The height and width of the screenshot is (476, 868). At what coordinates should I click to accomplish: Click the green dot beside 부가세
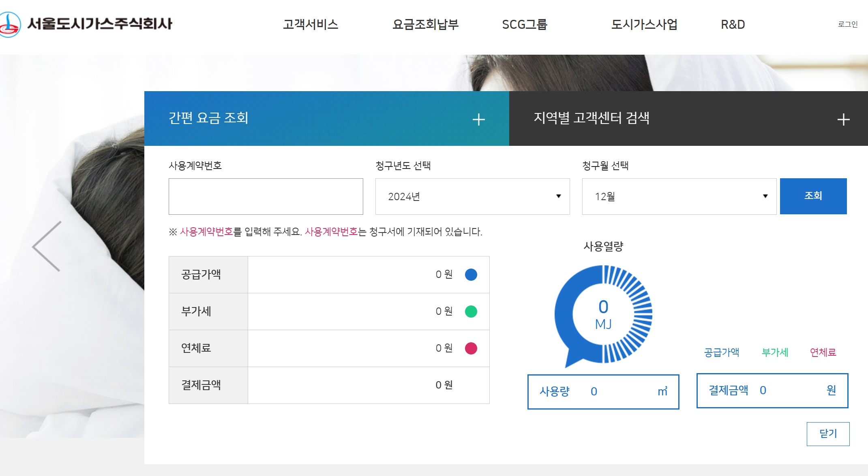(x=470, y=311)
